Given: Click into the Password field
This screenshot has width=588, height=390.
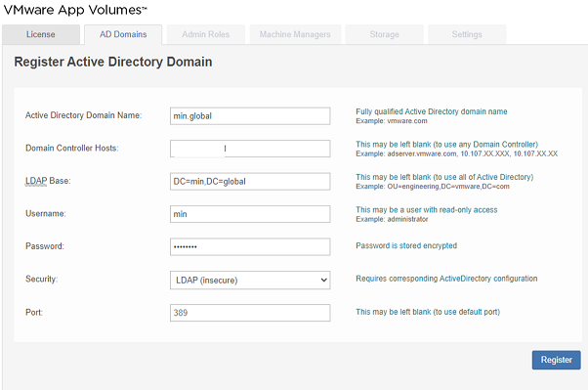Looking at the screenshot, I should 250,246.
